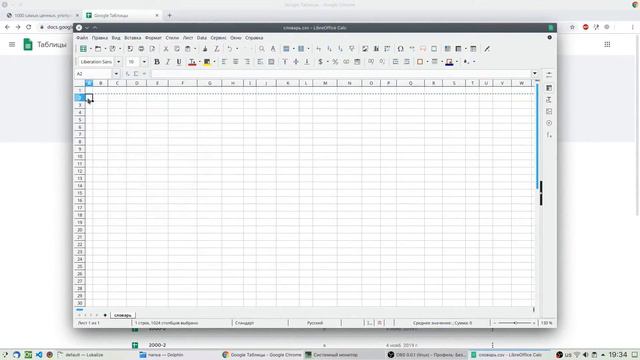Click the Align left icon
The image size is (640, 360).
(224, 62)
